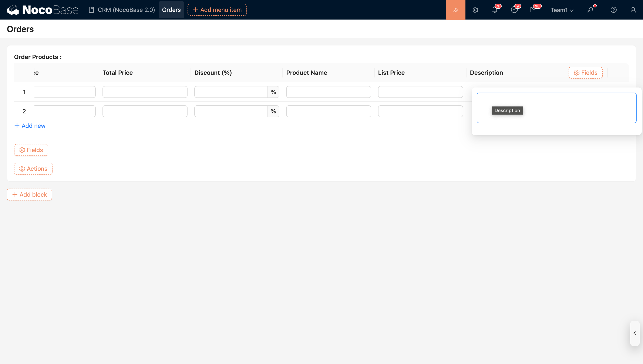The width and height of the screenshot is (643, 364).
Task: Click the search icon in header
Action: point(590,10)
